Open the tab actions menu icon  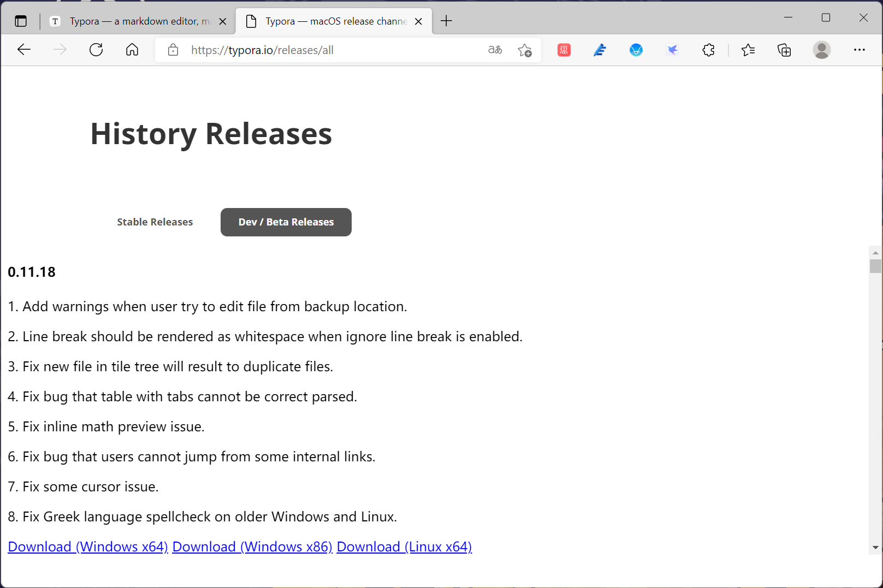pyautogui.click(x=21, y=21)
